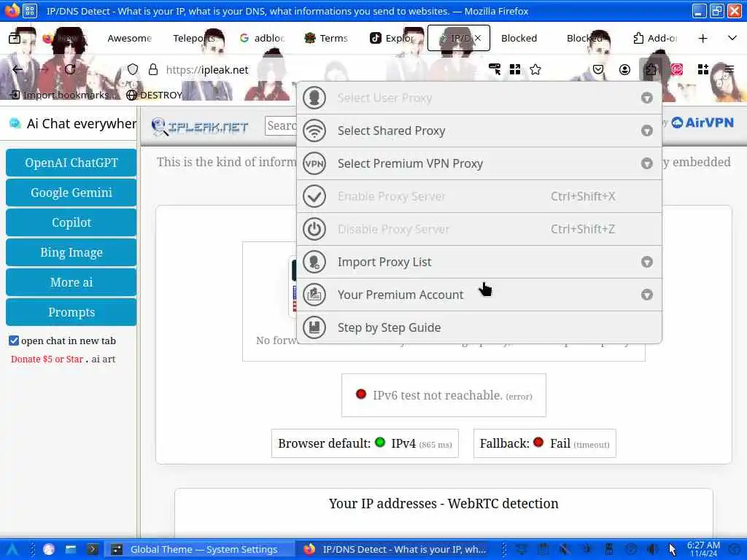Click the Select Shared Proxy wifi icon

314,131
